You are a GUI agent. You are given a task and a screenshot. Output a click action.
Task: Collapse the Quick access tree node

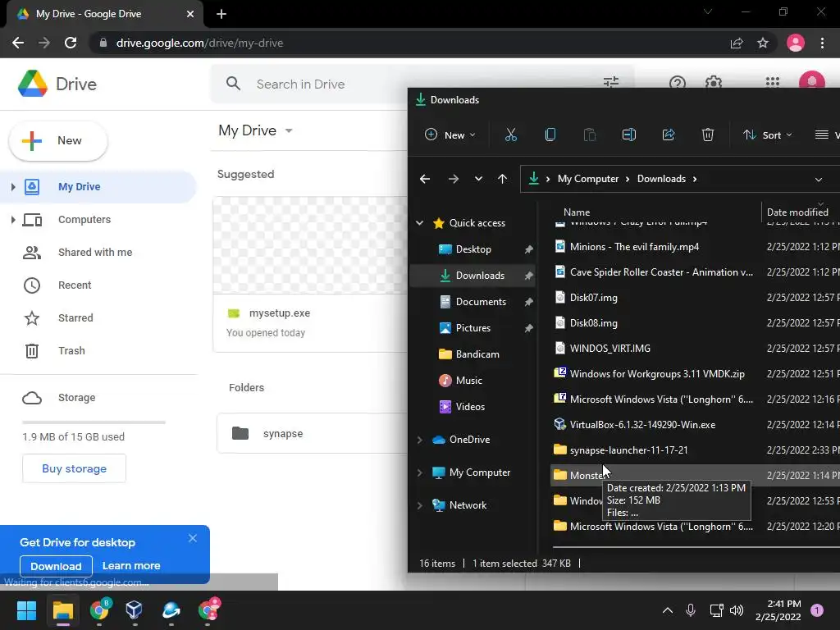point(420,223)
